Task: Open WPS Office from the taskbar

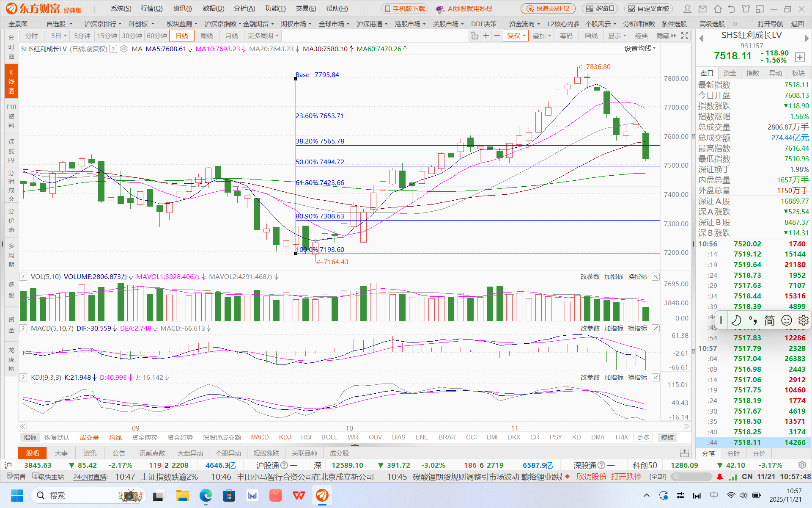Action: (299, 495)
